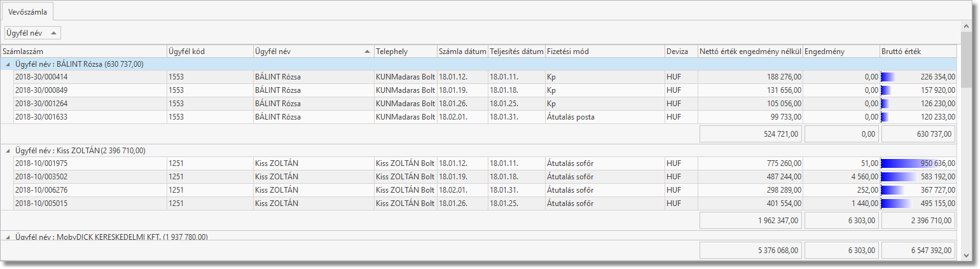Collapse the BÁLINT Rózsa group triangle
Viewport: 980px width, 269px height.
(8, 64)
